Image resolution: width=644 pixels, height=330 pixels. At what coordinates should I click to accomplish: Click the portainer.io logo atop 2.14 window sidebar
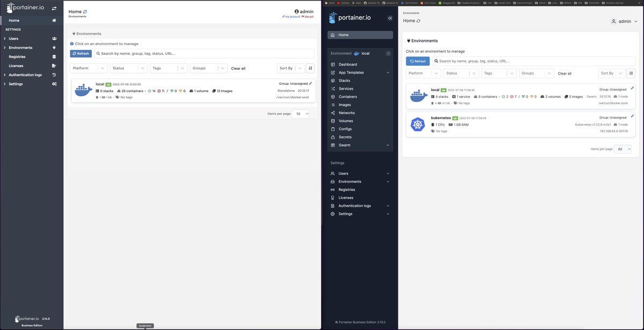[x=26, y=9]
